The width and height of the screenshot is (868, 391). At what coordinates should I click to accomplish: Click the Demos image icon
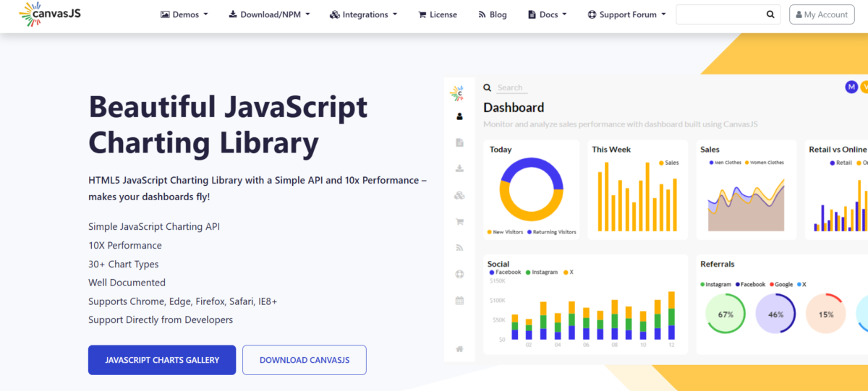165,14
